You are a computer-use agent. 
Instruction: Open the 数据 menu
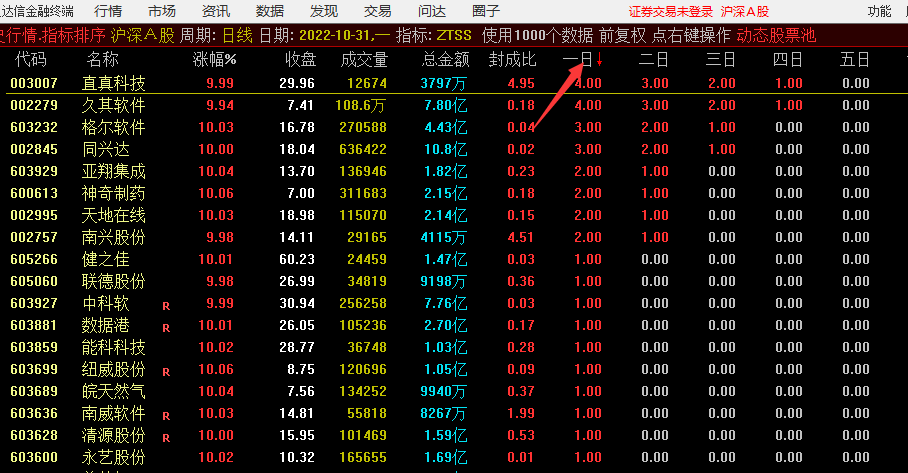(270, 11)
